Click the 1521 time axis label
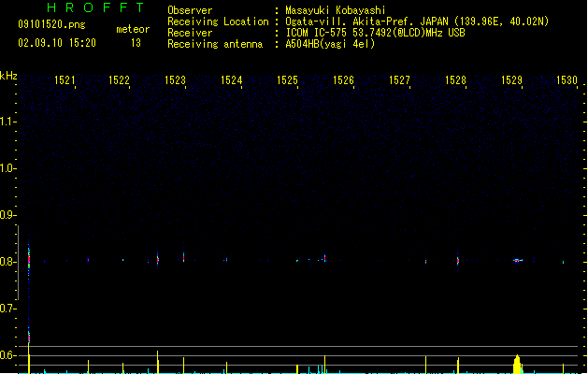 (65, 80)
